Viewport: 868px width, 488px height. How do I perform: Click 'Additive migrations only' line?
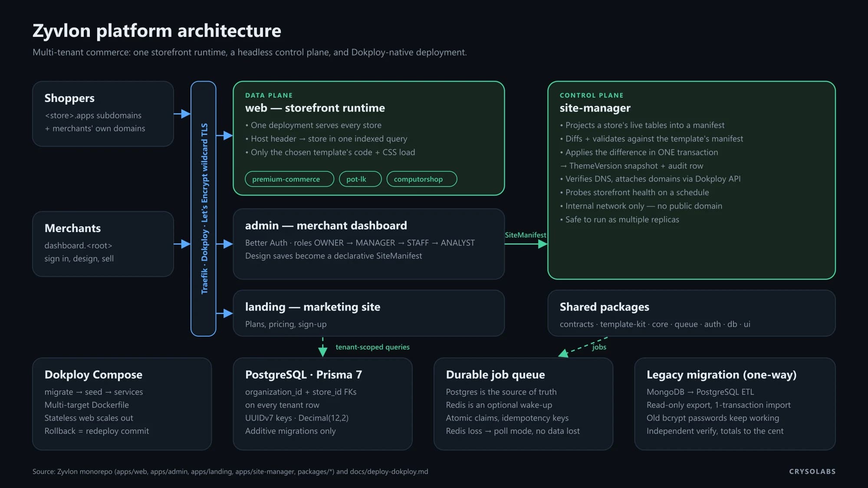290,431
